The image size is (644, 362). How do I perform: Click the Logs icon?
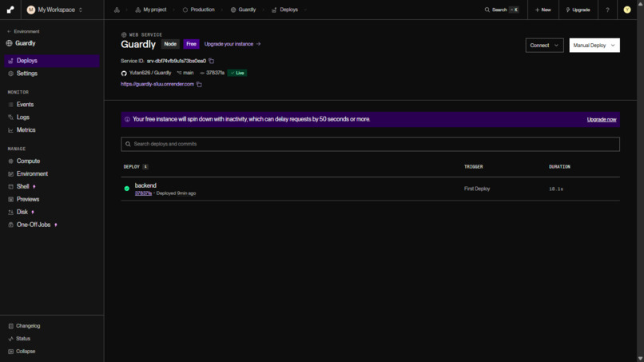point(10,117)
